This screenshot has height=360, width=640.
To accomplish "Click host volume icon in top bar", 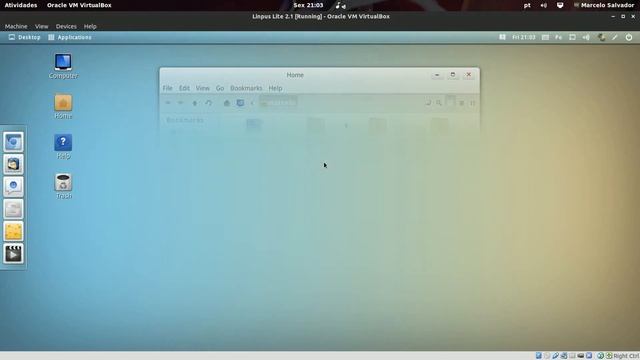I will [544, 5].
